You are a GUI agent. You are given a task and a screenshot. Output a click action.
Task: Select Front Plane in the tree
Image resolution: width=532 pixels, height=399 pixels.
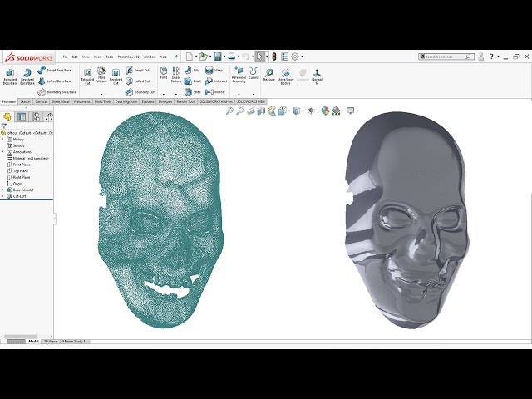[x=18, y=165]
